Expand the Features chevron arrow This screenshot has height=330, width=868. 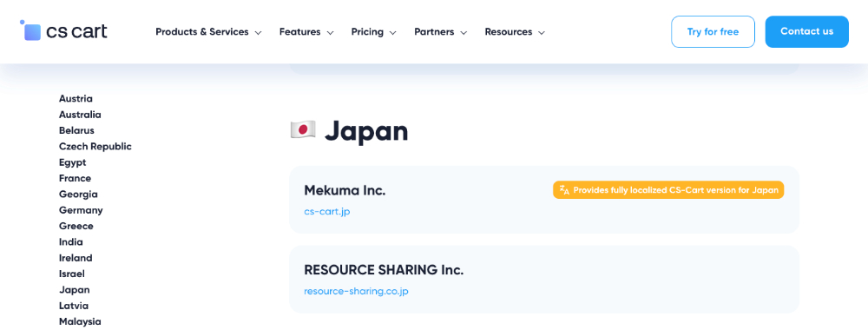point(330,33)
